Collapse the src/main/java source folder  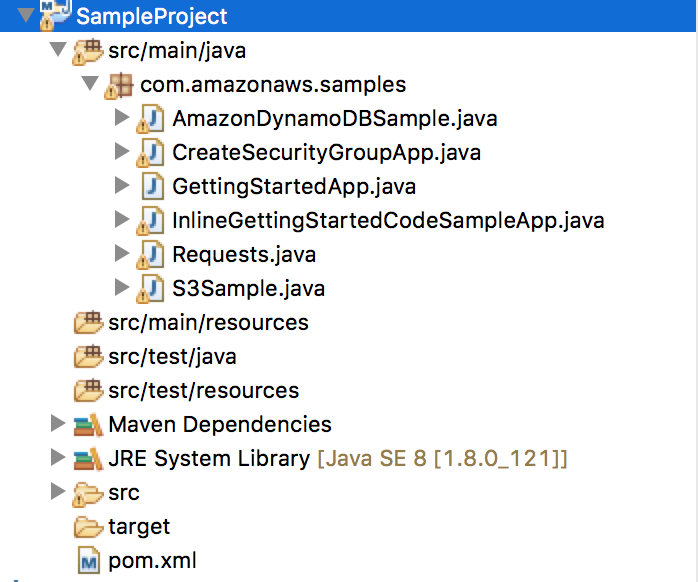57,50
